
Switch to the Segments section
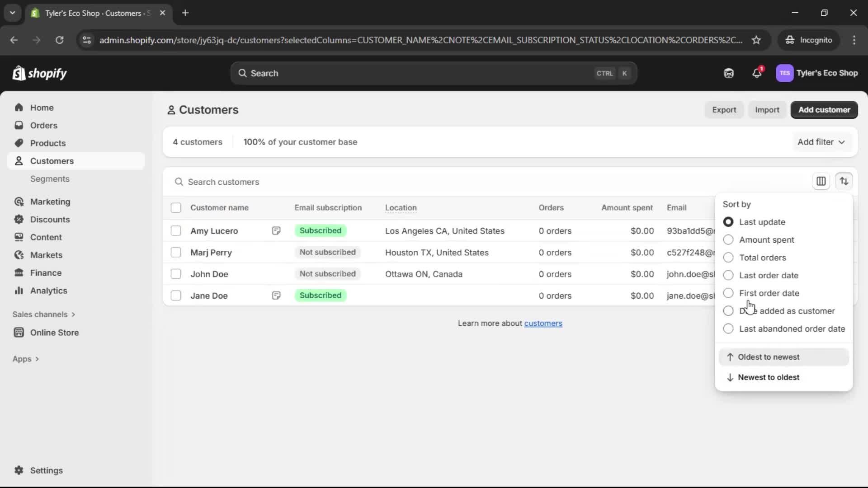50,178
